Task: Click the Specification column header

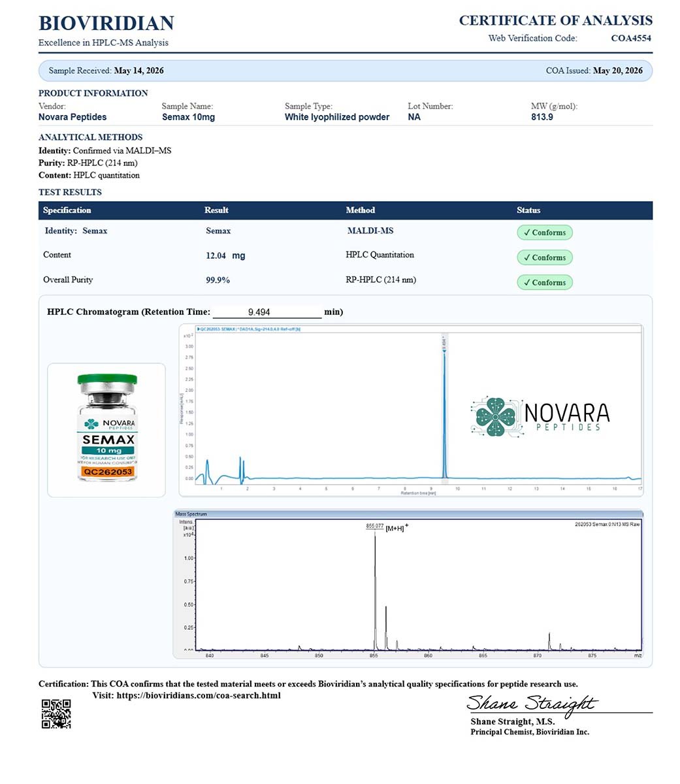Action: pyautogui.click(x=67, y=210)
